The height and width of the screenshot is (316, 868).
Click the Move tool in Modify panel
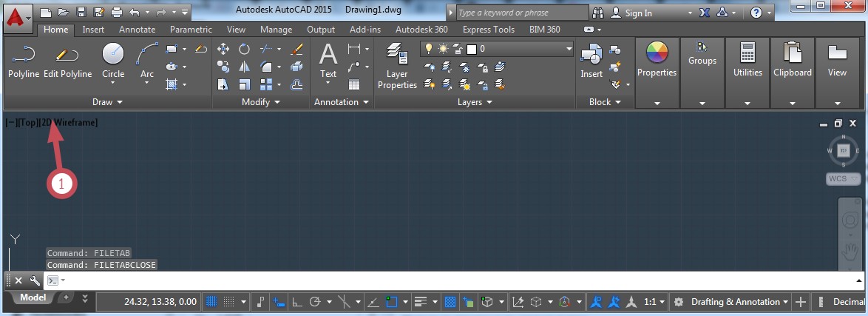(223, 50)
